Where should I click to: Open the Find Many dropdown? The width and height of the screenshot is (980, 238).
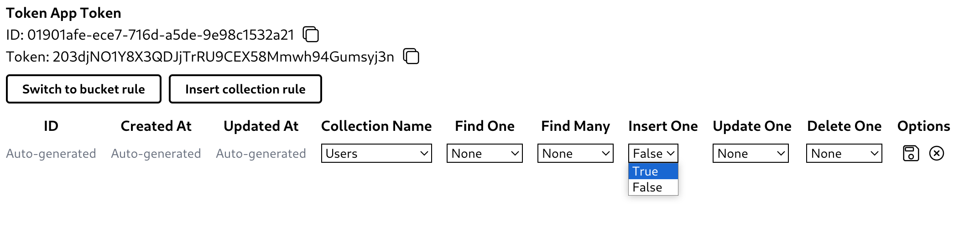click(x=575, y=153)
